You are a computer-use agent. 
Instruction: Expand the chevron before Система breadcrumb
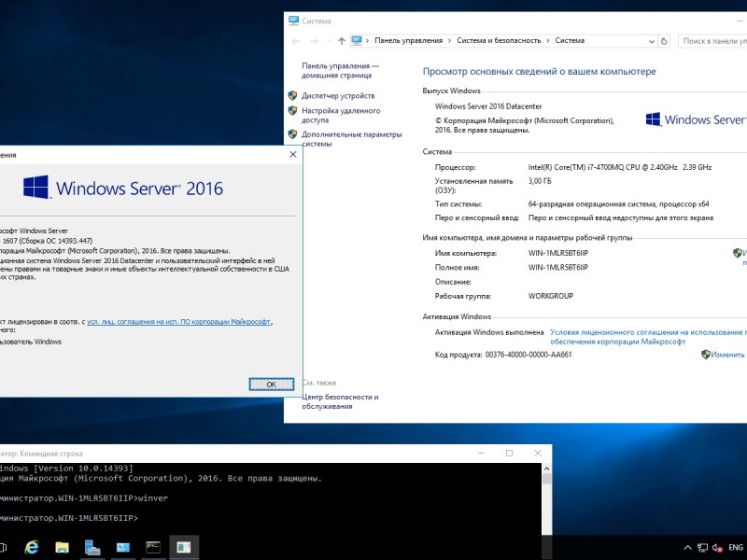[x=548, y=41]
